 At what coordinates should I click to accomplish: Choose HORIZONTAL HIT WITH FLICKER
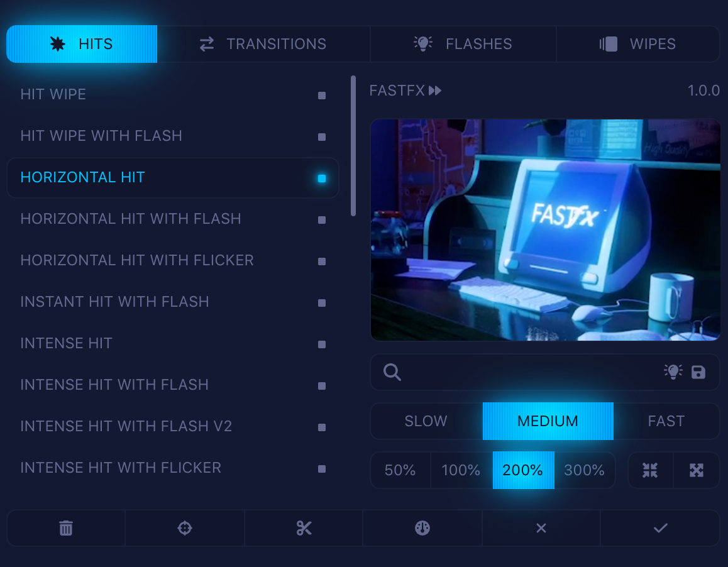point(173,260)
